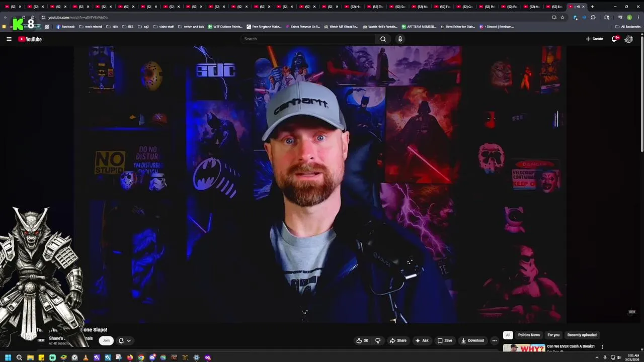
Task: Open Hero Editor for Diablo bookmark
Action: coord(457,27)
